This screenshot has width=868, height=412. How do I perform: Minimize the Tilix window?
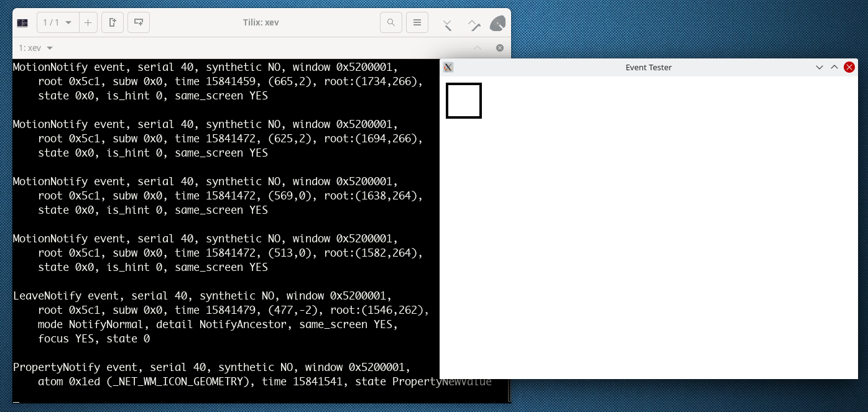click(448, 25)
